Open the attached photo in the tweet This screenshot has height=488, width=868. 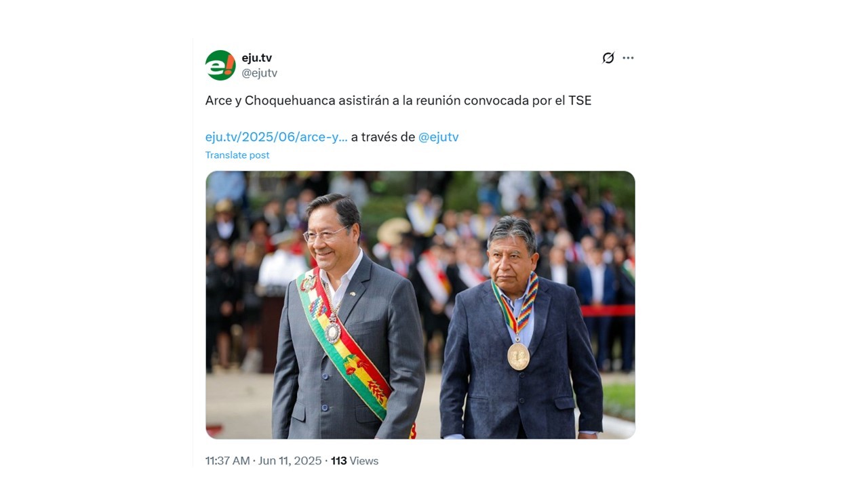(420, 305)
